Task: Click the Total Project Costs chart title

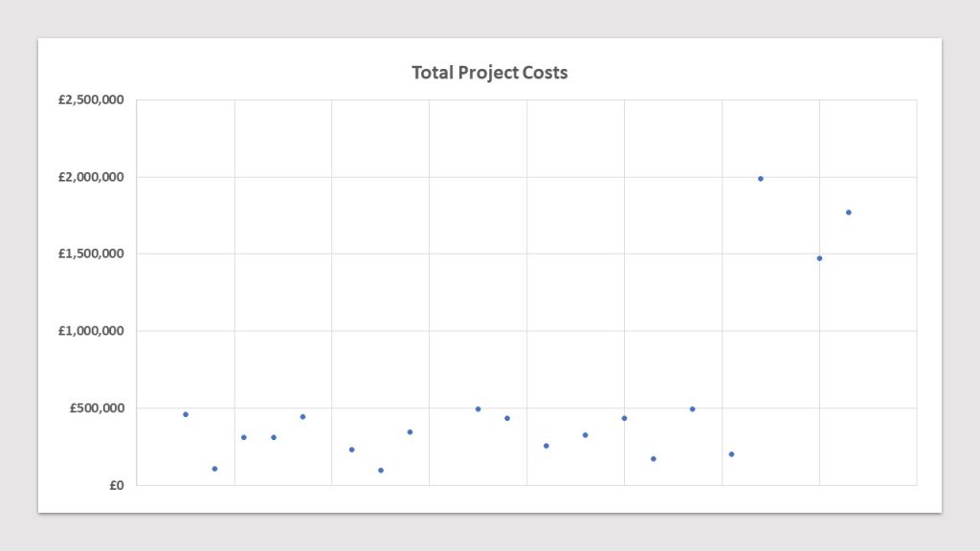Action: (x=489, y=73)
